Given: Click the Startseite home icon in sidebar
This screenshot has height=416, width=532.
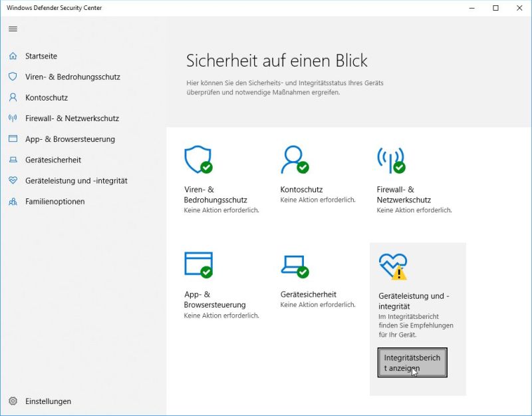Looking at the screenshot, I should pyautogui.click(x=13, y=56).
